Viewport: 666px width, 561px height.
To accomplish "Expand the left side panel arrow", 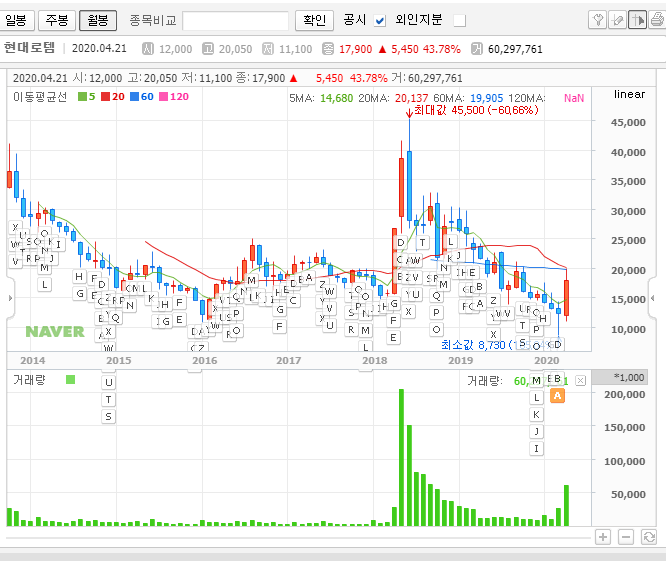I will click(x=10, y=298).
